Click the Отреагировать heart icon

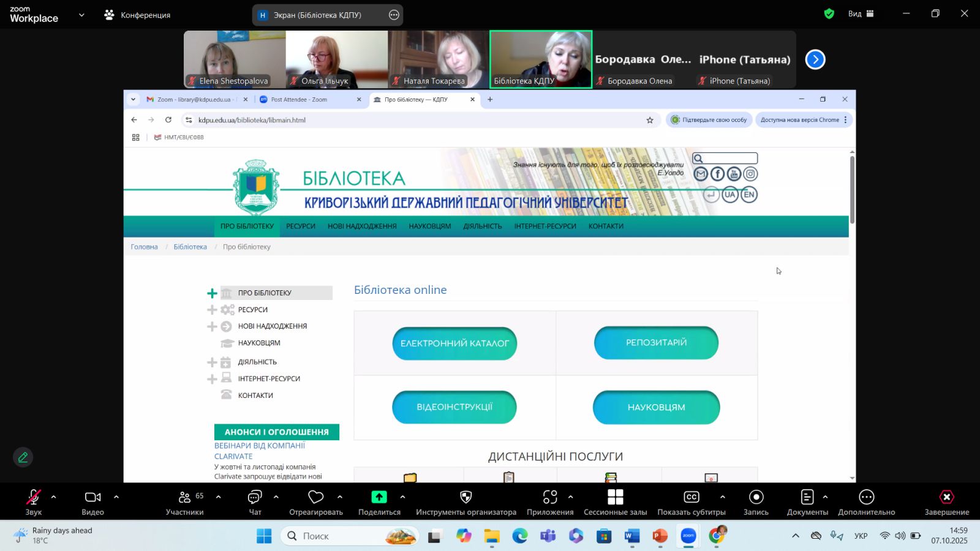315,498
